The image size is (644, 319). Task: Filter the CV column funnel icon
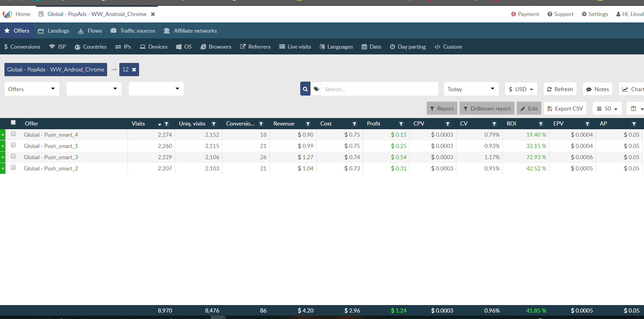494,124
